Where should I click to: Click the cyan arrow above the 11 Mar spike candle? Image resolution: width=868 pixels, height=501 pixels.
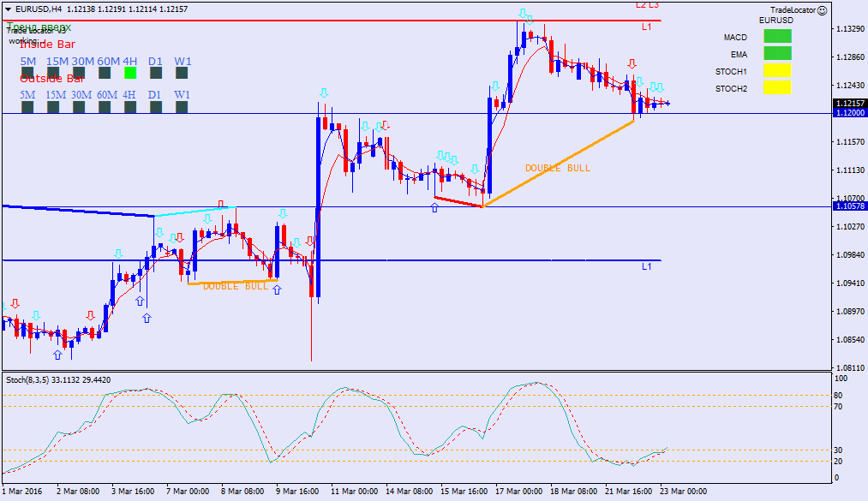click(324, 92)
